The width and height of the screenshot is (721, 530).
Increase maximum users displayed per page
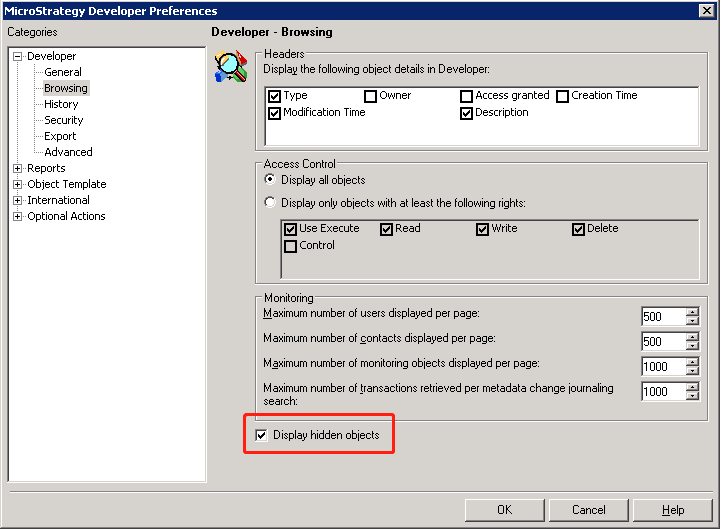[x=692, y=312]
